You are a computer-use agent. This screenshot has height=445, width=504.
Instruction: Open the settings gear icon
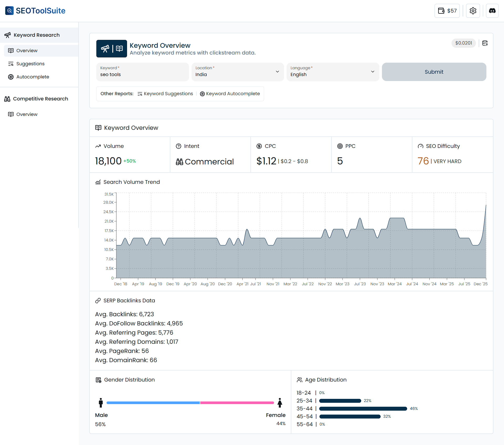coord(473,11)
